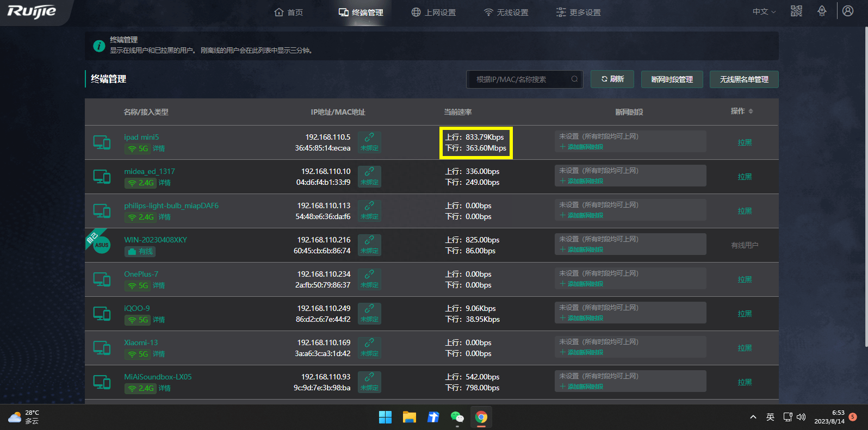Click 拉黑 for MiAiSoundbox-LX05
Image resolution: width=868 pixels, height=430 pixels.
745,382
